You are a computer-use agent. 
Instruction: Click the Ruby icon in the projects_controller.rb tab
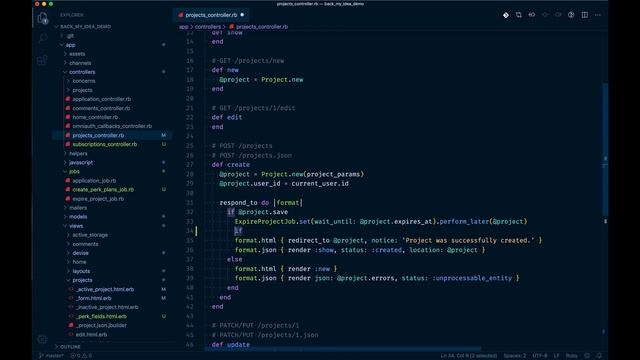tap(181, 15)
